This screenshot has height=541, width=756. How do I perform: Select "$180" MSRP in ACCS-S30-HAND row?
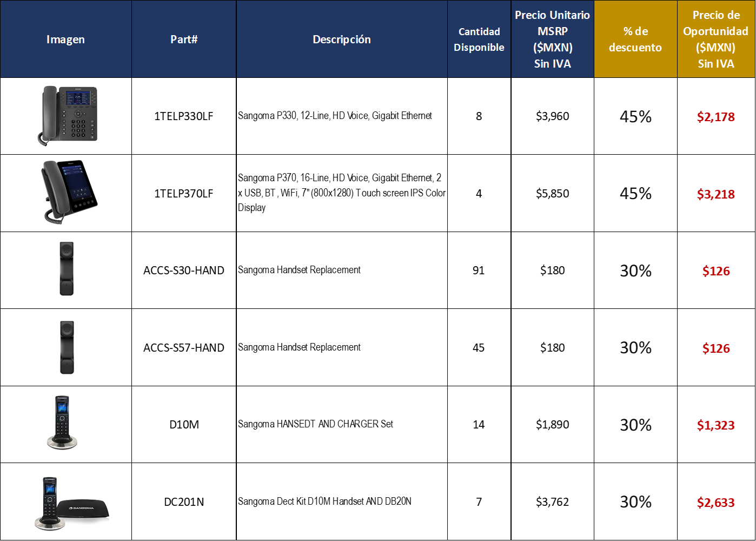pos(552,270)
